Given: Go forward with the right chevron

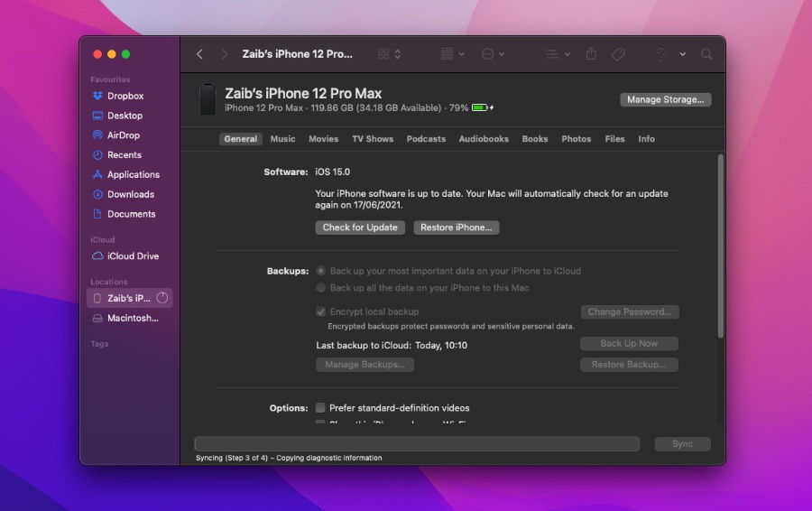Looking at the screenshot, I should point(225,54).
